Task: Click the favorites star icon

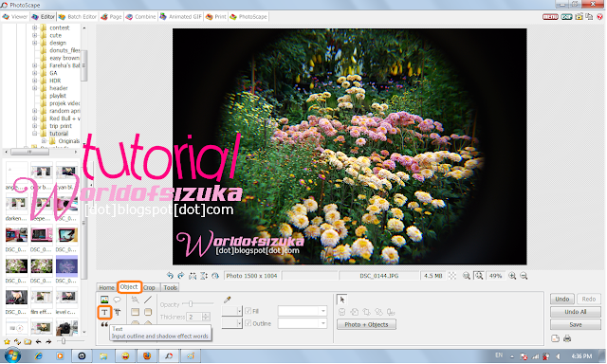Action: coord(7,341)
